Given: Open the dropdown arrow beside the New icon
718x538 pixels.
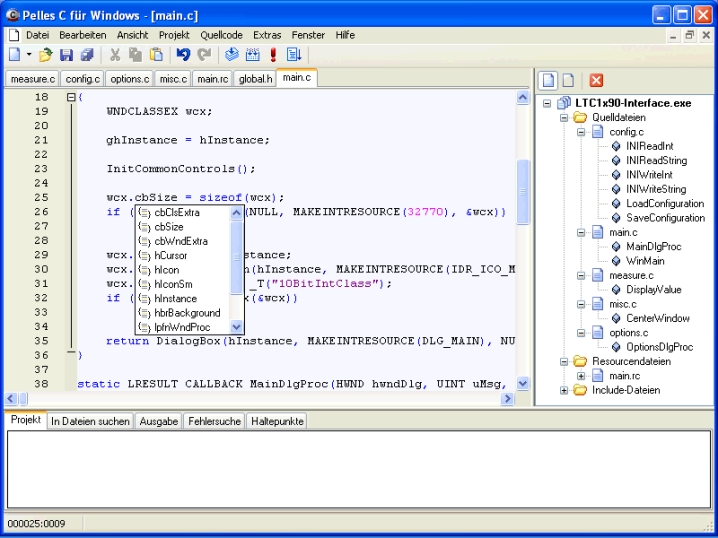Looking at the screenshot, I should [x=29, y=55].
